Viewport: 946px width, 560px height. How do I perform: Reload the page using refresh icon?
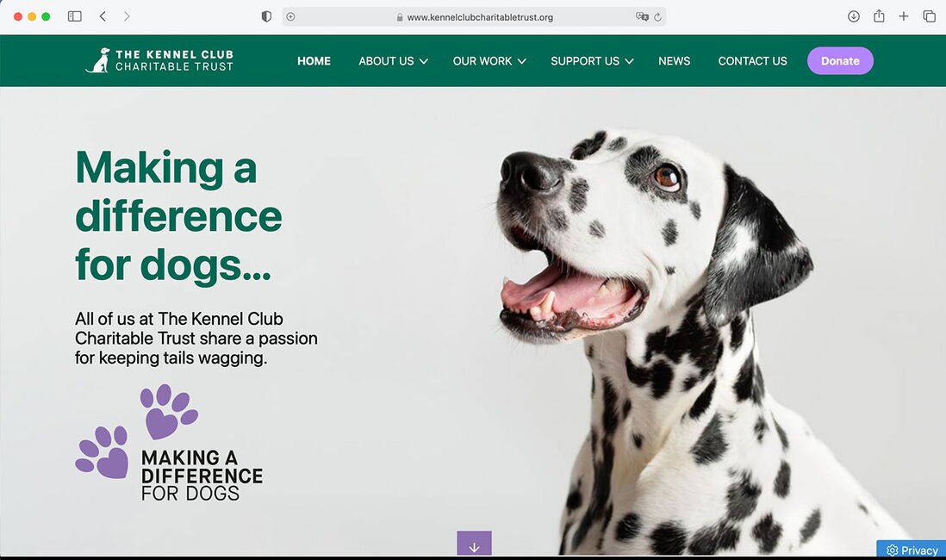tap(657, 17)
